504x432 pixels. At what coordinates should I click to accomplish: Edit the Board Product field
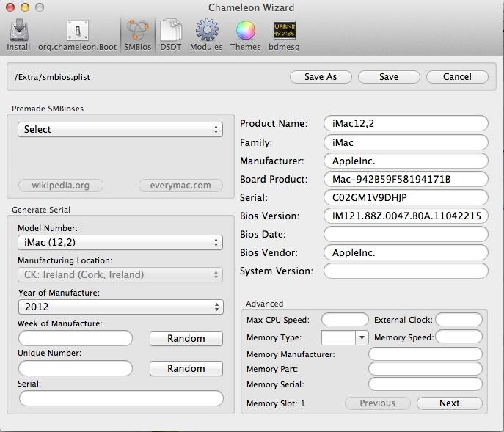[x=406, y=179]
